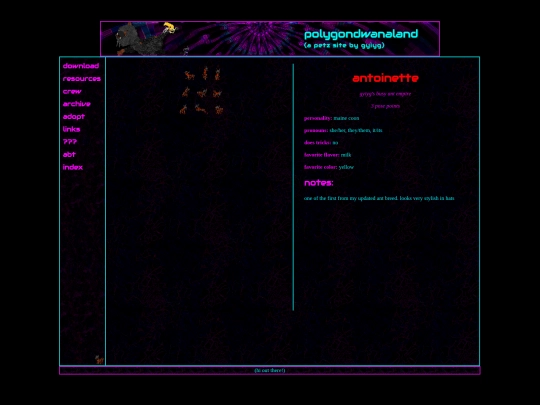540x405 pixels.
Task: Click the 'does tricks: no' line
Action: click(x=321, y=143)
